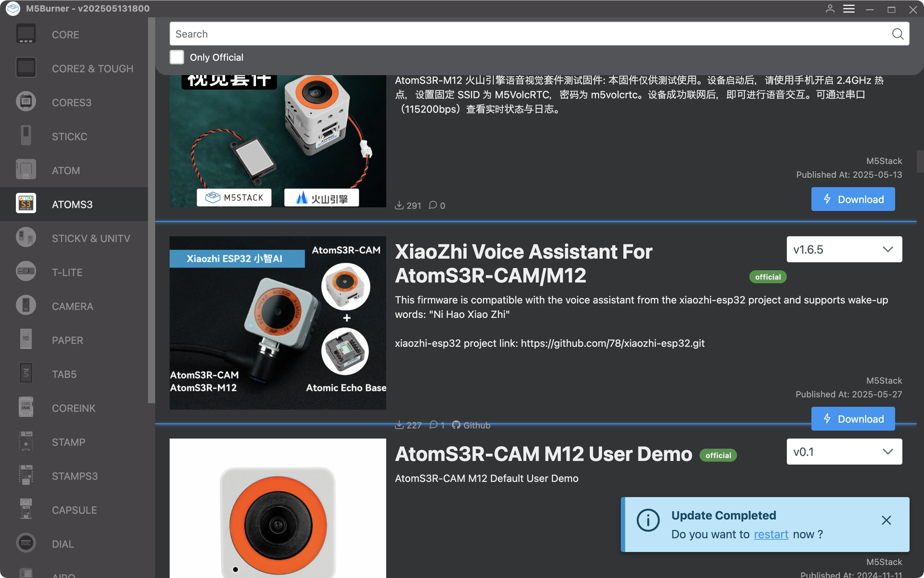
Task: Open the hamburger menu icon
Action: (849, 9)
